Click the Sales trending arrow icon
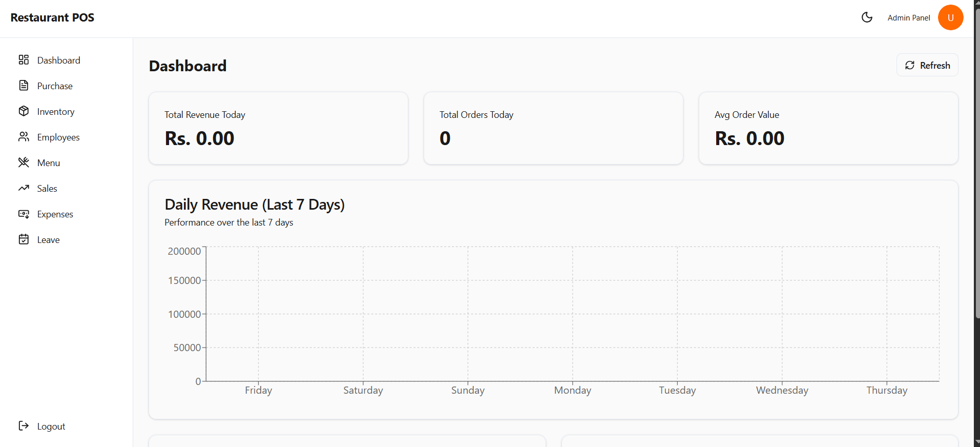The width and height of the screenshot is (980, 447). (24, 188)
